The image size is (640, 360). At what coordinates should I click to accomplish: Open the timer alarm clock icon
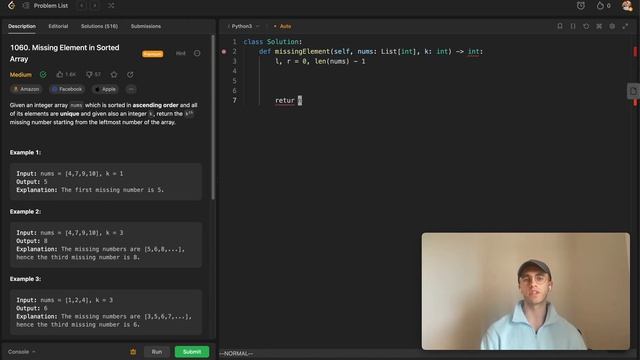pos(580,6)
